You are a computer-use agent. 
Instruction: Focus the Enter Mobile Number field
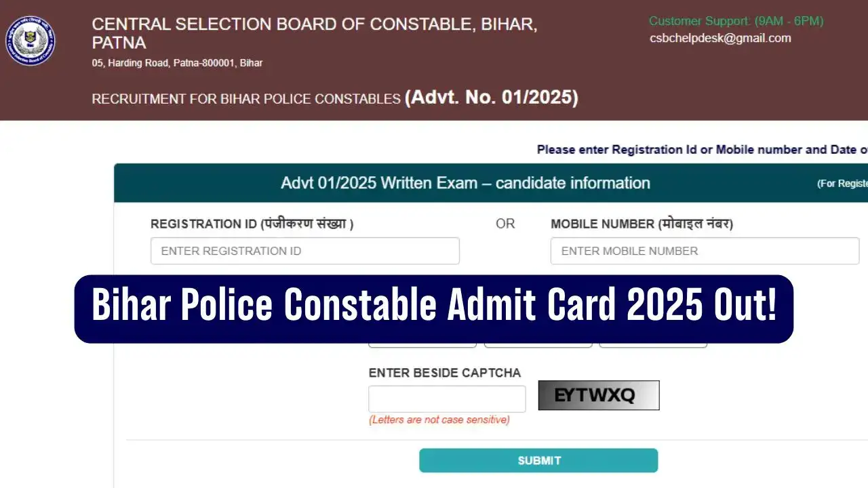point(705,251)
